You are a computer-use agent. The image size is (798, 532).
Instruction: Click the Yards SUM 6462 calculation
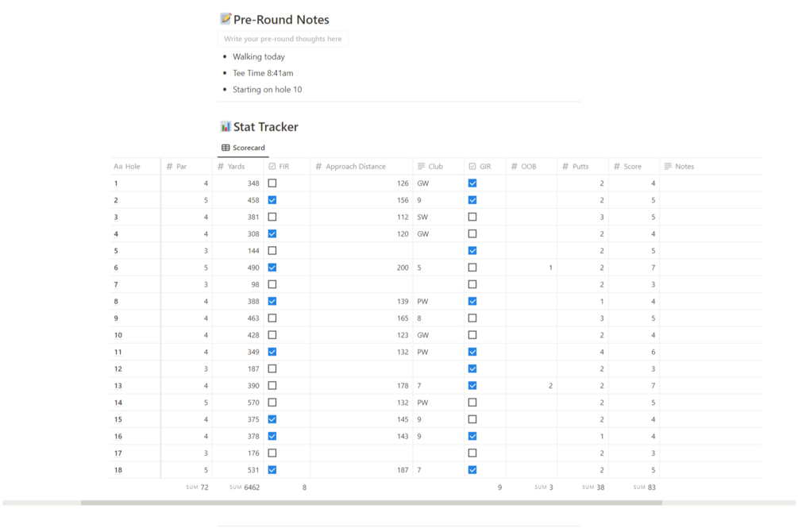pos(245,488)
